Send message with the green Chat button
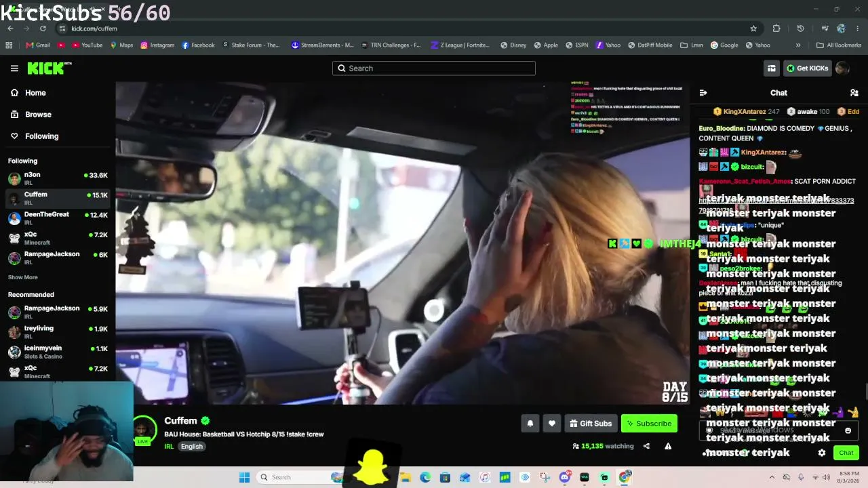868x488 pixels. (x=846, y=453)
